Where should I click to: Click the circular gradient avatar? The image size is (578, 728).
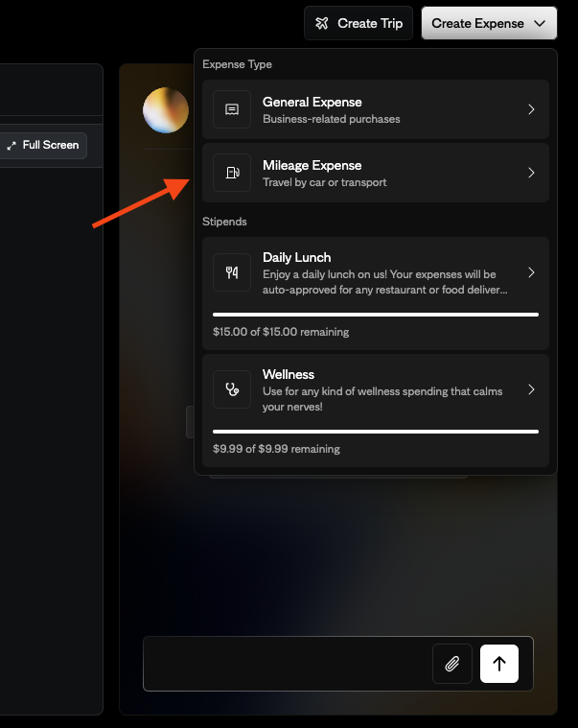tap(166, 110)
